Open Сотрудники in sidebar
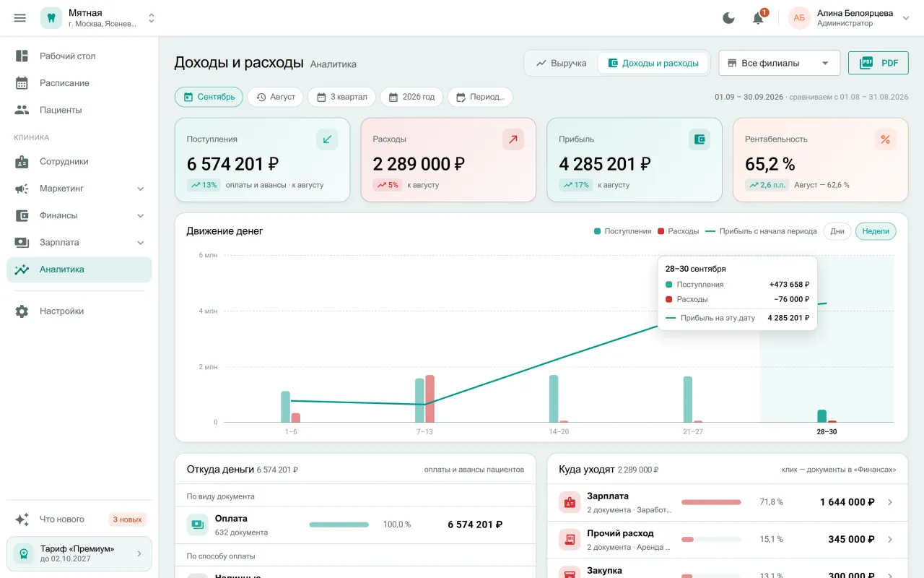The image size is (924, 578). click(79, 162)
